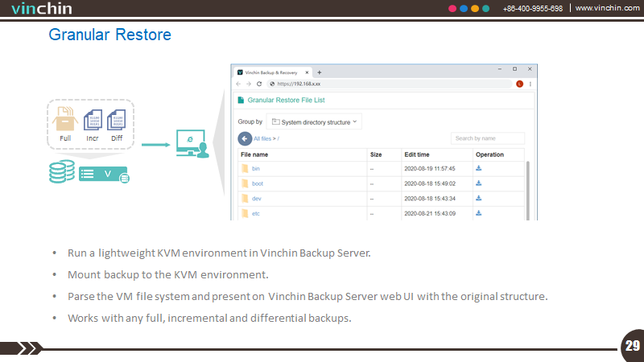644x362 pixels.
Task: Click the boot folder icon
Action: (x=246, y=183)
